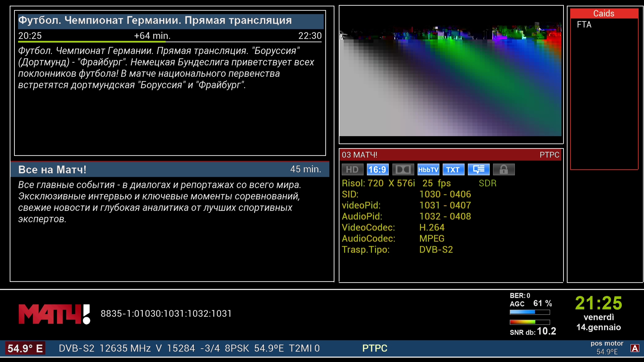Click the pos motor 54.9°E indicator
This screenshot has width=644, height=362.
(x=607, y=348)
